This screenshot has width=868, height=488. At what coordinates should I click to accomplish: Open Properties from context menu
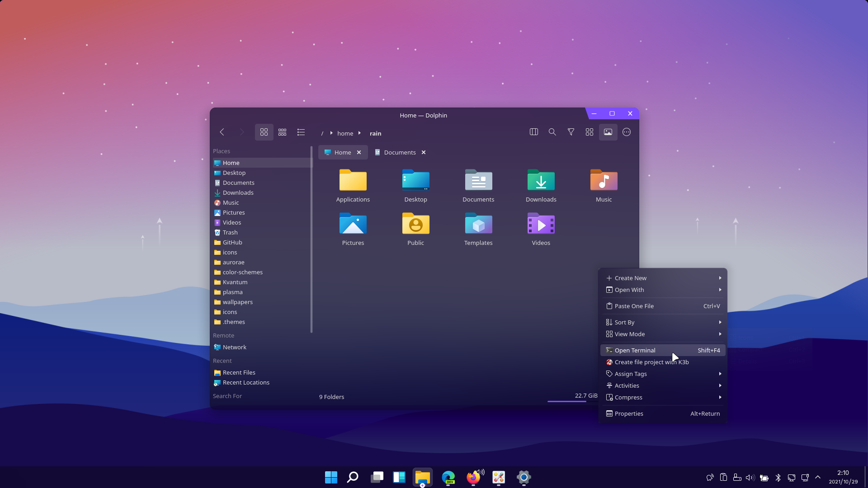click(x=663, y=413)
